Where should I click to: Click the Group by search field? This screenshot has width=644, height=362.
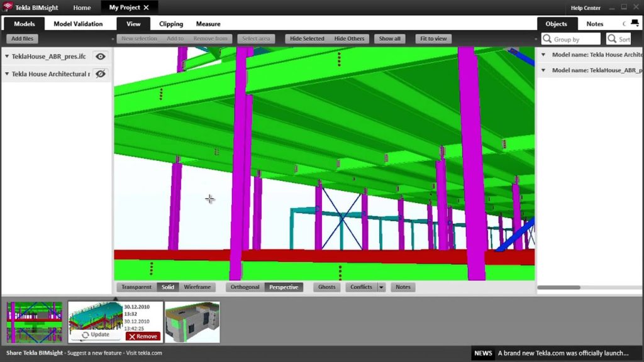571,39
